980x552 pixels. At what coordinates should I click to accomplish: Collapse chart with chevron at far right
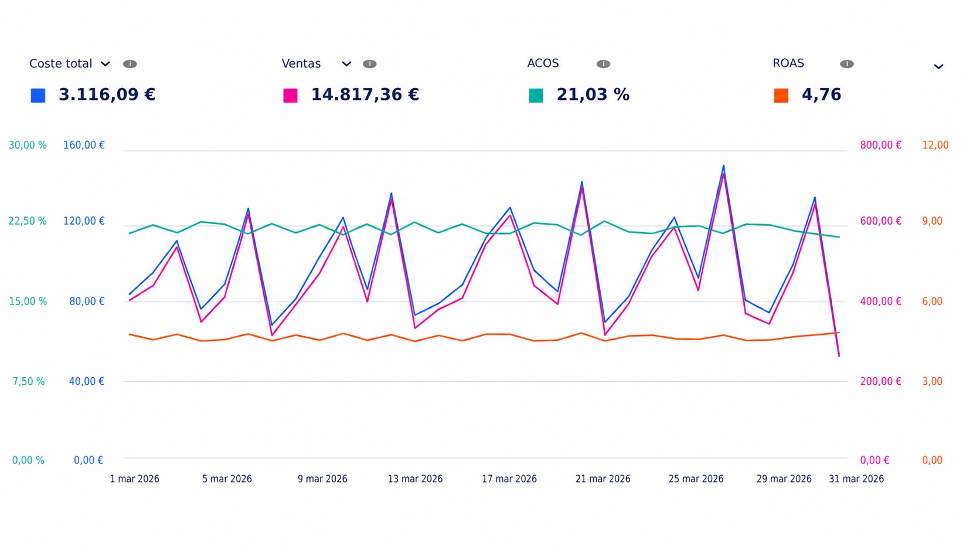[938, 66]
